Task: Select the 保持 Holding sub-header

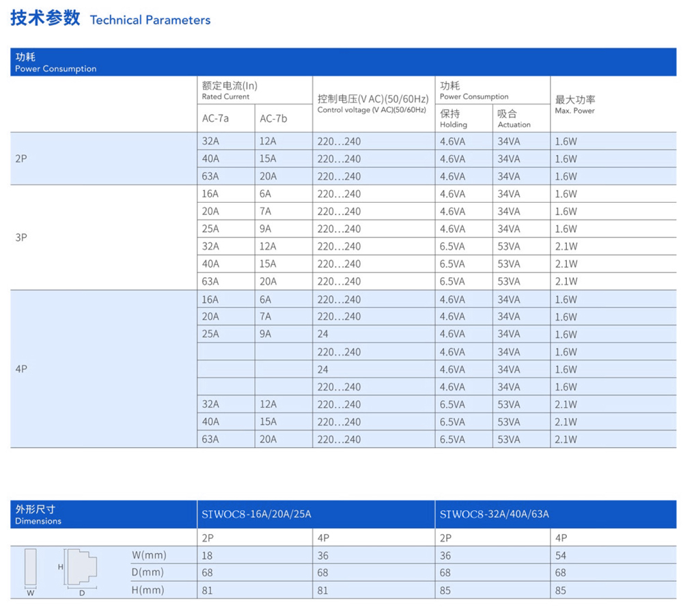Action: tap(454, 118)
